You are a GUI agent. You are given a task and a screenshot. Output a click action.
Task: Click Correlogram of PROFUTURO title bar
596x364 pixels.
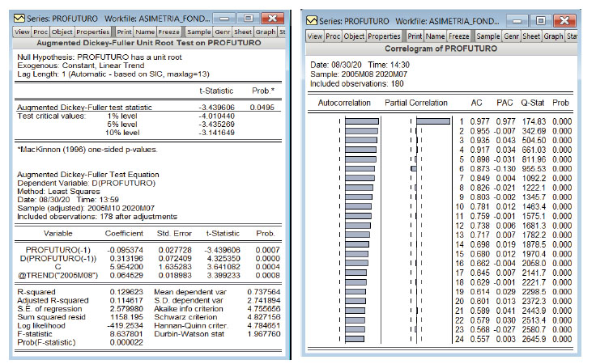click(441, 49)
